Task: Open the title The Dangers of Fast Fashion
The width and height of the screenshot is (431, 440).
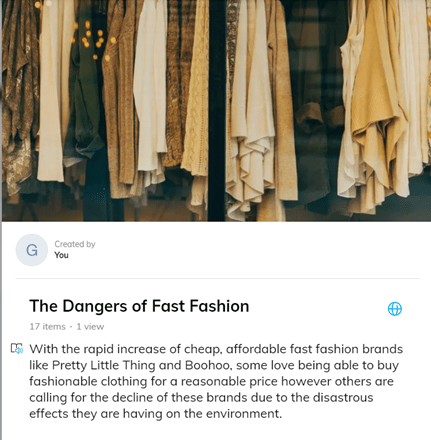Action: coord(139,306)
